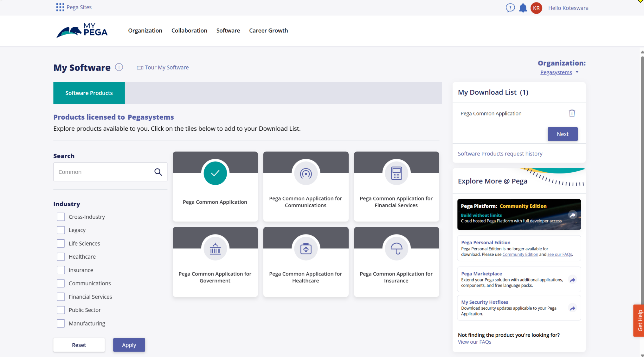Screen dimensions: 644x357
Task: Enable the Financial Services filter checkbox
Action: tap(61, 297)
